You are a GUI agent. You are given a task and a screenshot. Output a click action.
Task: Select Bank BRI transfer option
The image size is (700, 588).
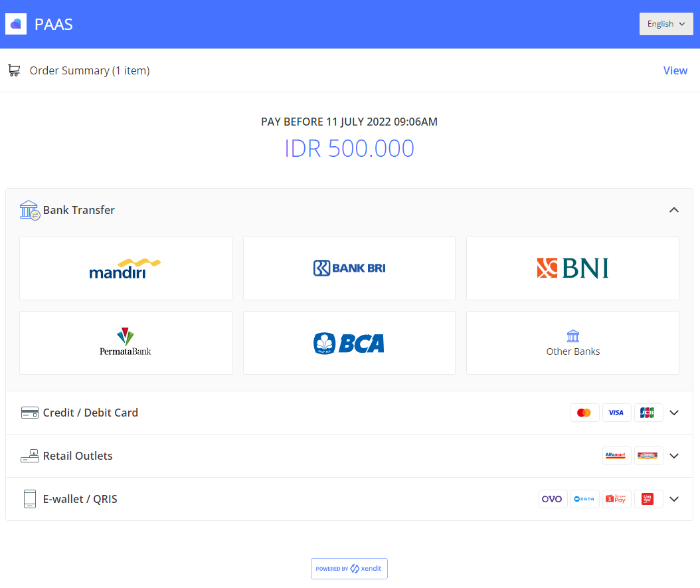click(x=349, y=268)
